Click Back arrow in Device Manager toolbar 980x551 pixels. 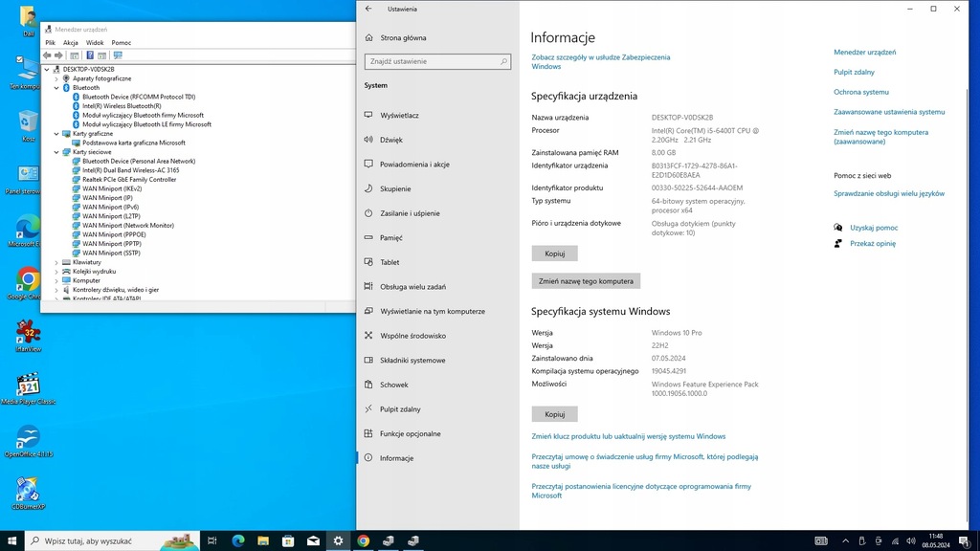point(47,55)
